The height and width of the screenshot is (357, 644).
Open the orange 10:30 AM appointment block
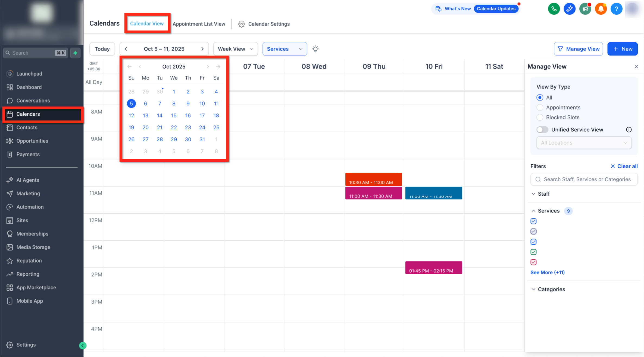pyautogui.click(x=373, y=179)
